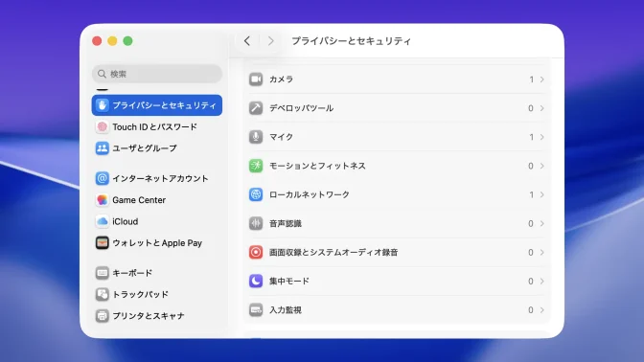The height and width of the screenshot is (362, 644).
Task: Click the 集中モード label text
Action: (289, 282)
